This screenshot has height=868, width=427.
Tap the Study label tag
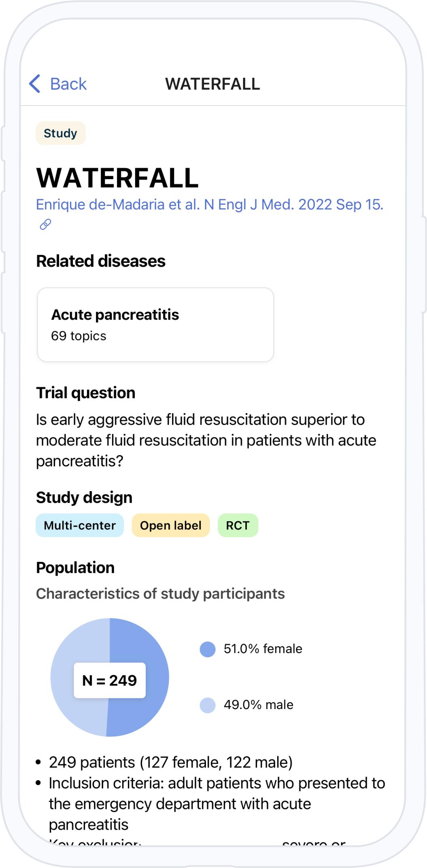[60, 133]
